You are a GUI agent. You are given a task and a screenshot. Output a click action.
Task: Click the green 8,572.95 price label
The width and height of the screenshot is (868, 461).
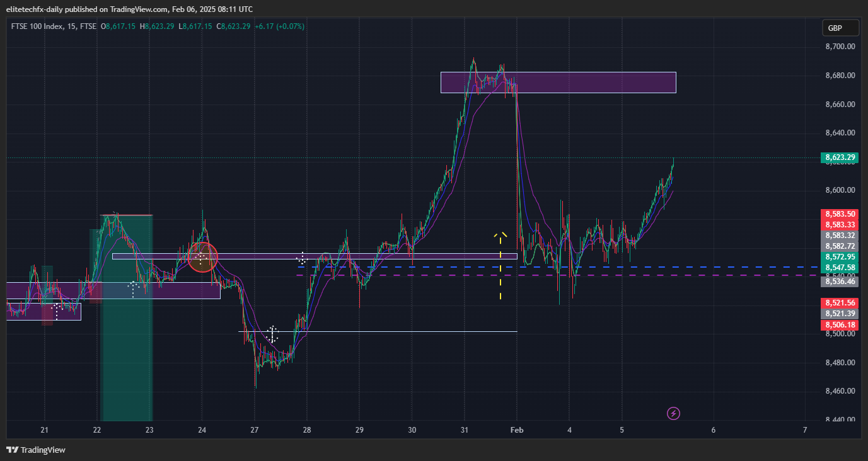(x=840, y=257)
